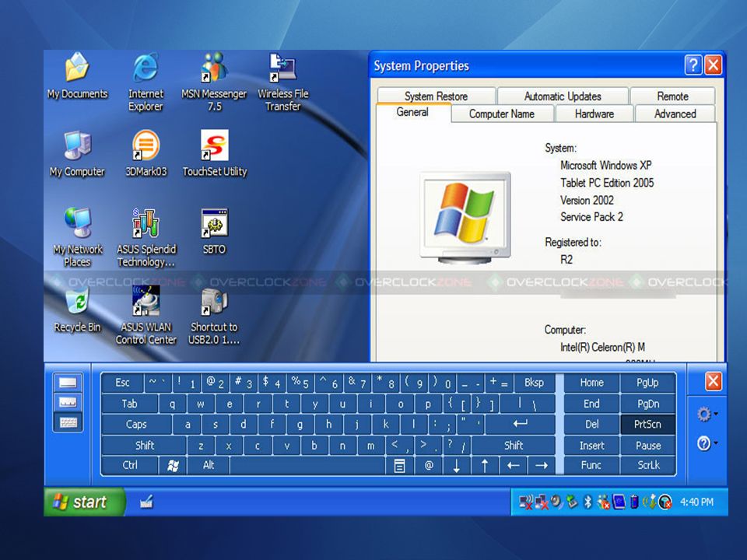Open the Advanced tab
This screenshot has height=560, width=747.
[675, 114]
